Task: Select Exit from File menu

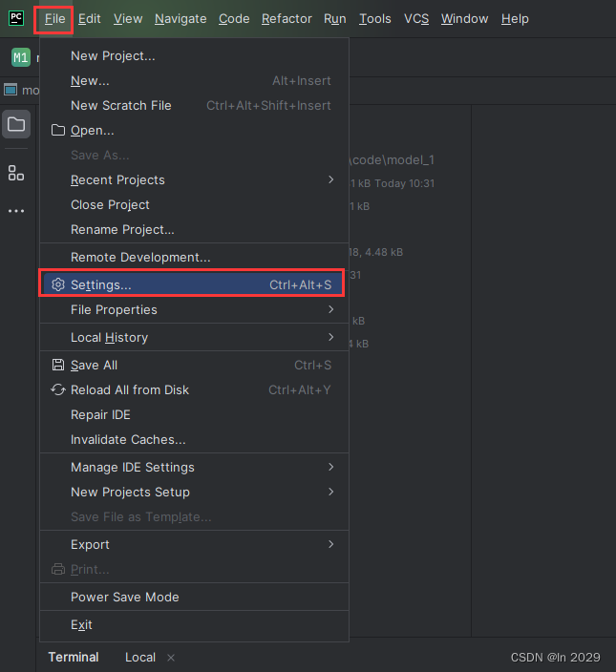Action: tap(194, 625)
